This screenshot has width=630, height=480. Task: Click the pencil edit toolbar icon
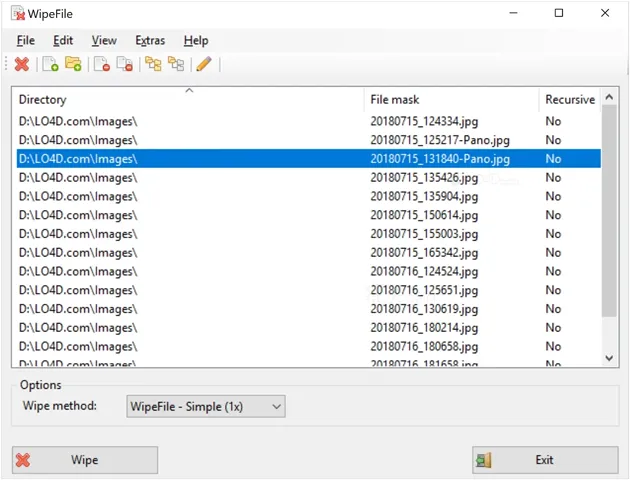pos(204,64)
